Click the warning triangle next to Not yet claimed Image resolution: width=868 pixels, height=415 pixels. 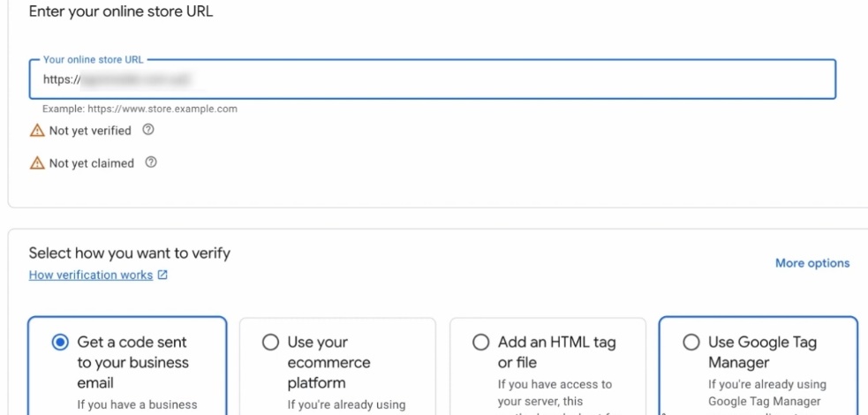coord(37,162)
